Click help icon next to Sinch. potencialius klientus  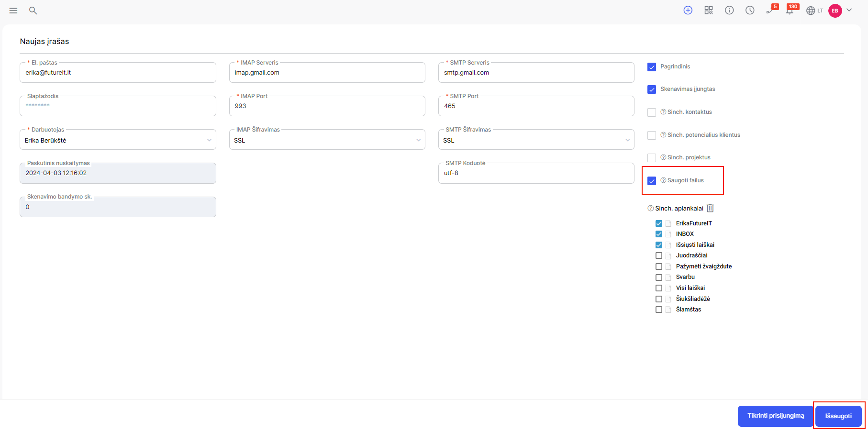point(663,135)
